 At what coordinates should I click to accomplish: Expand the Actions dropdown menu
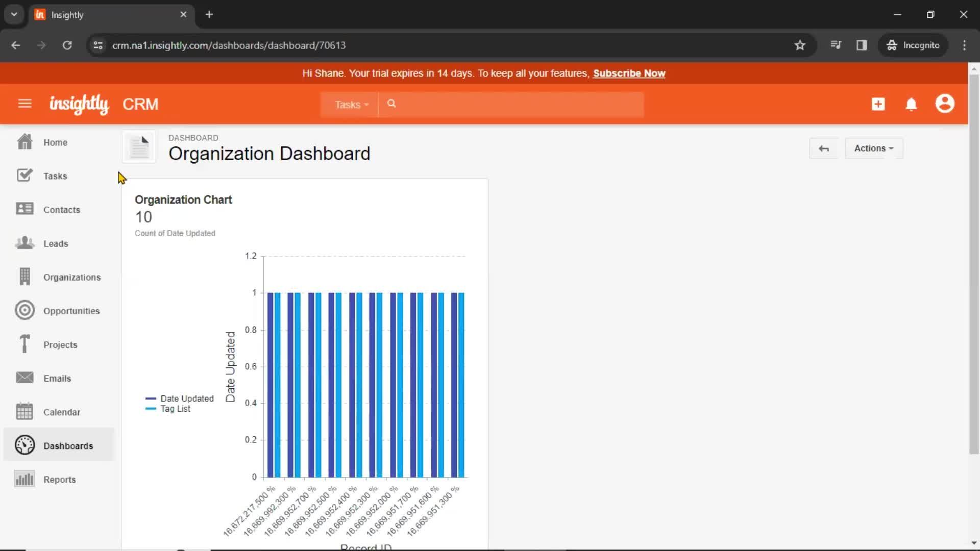pos(873,148)
